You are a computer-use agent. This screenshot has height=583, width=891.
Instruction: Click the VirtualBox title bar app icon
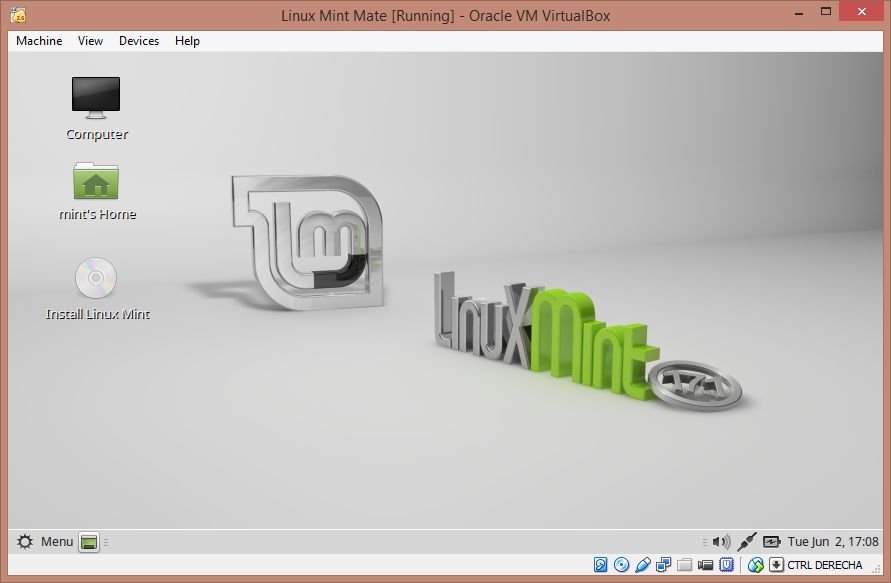click(18, 15)
